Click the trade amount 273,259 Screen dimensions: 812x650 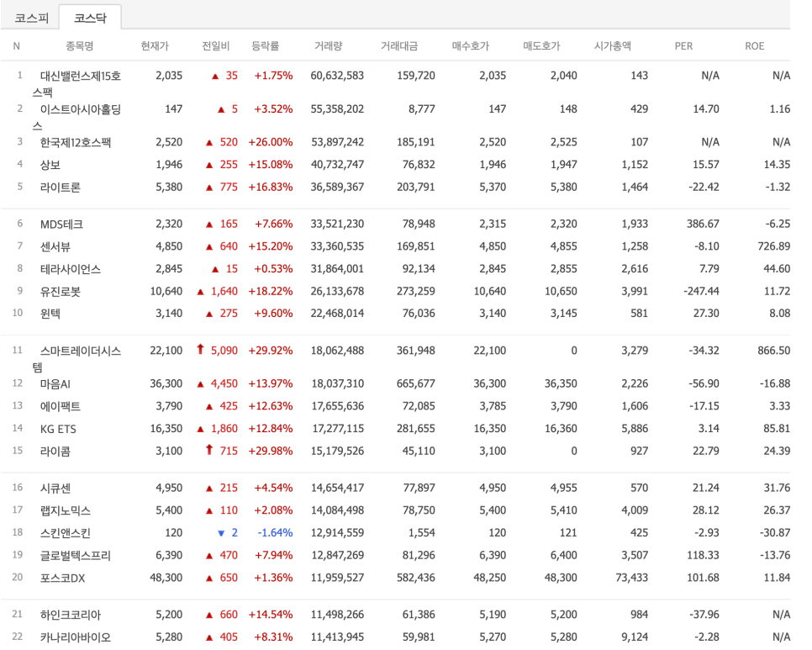pyautogui.click(x=416, y=291)
